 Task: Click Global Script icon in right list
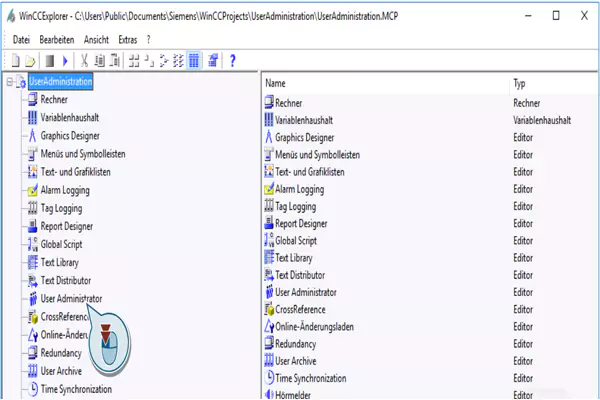pos(269,240)
